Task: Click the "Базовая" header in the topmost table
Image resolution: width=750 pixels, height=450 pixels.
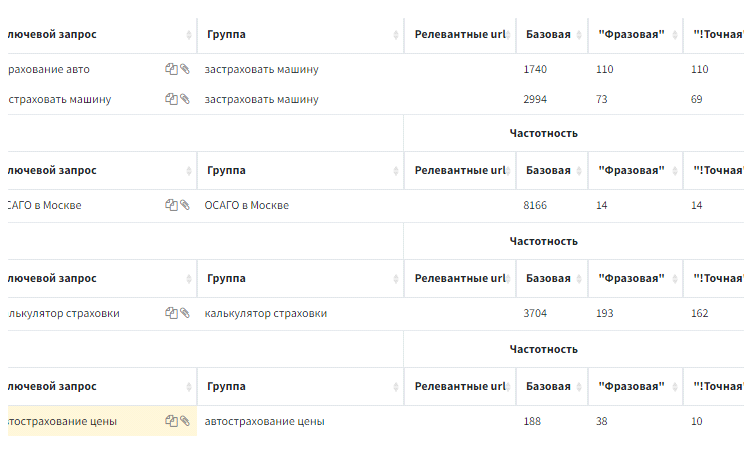Action: point(548,35)
